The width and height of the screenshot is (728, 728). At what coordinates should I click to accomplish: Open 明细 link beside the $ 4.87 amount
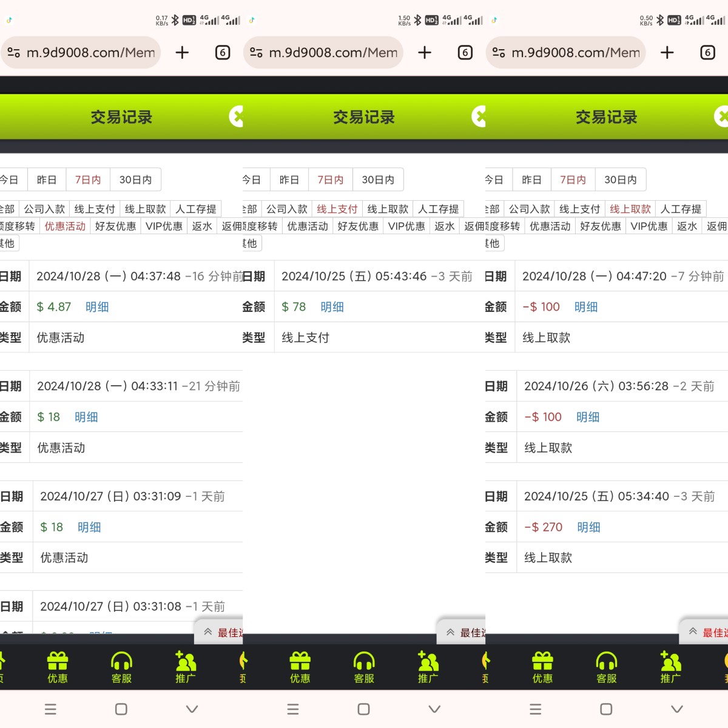[x=97, y=307]
